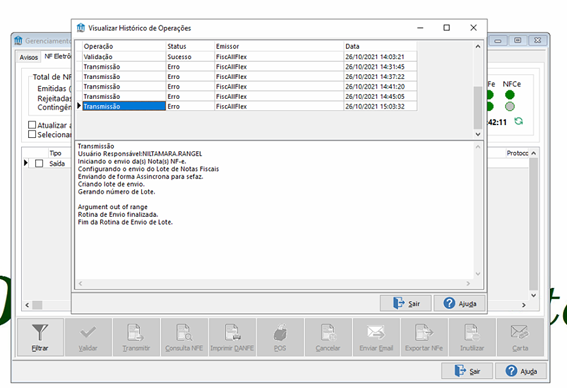Click Ajuda in the main window footer
Viewport: 567px width, 388px height.
521,371
